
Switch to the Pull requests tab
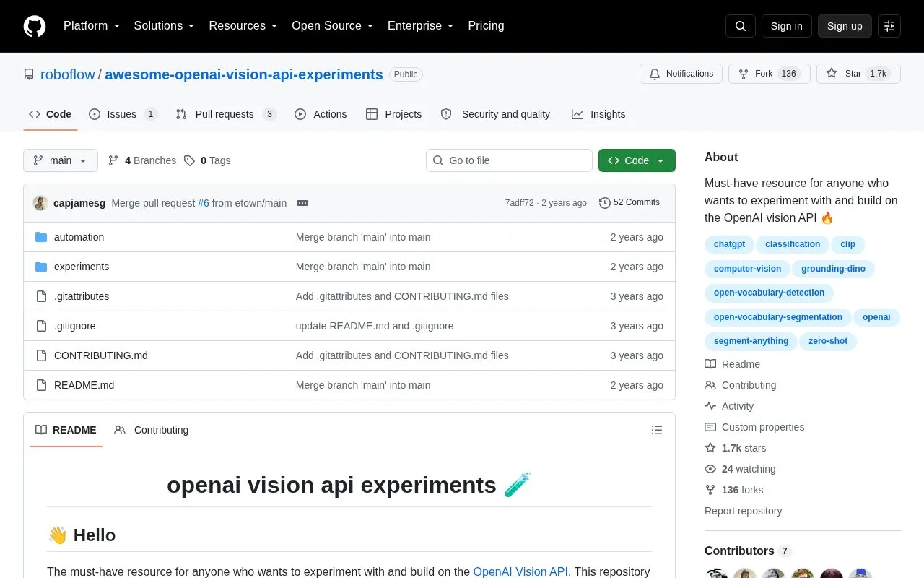click(226, 114)
